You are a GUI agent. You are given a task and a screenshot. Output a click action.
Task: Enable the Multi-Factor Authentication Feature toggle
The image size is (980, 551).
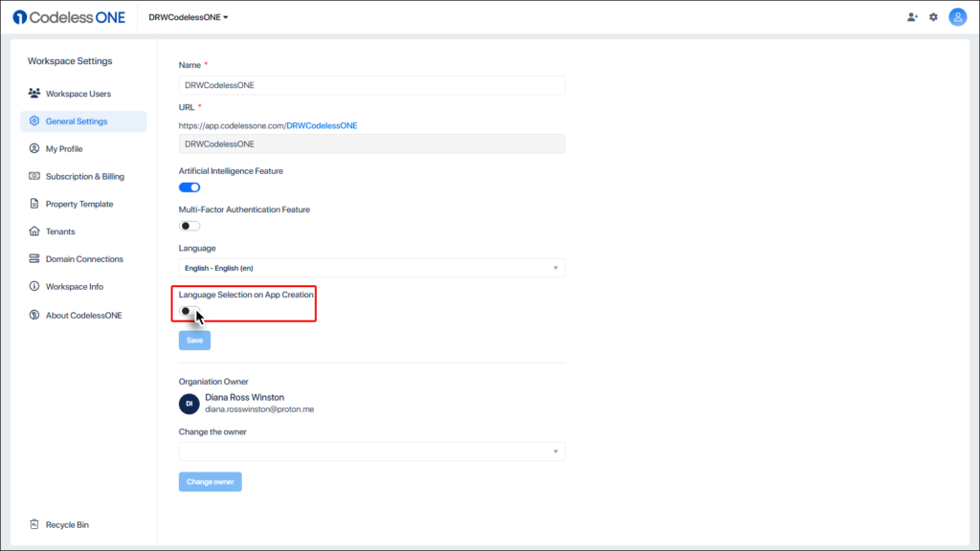pyautogui.click(x=189, y=226)
